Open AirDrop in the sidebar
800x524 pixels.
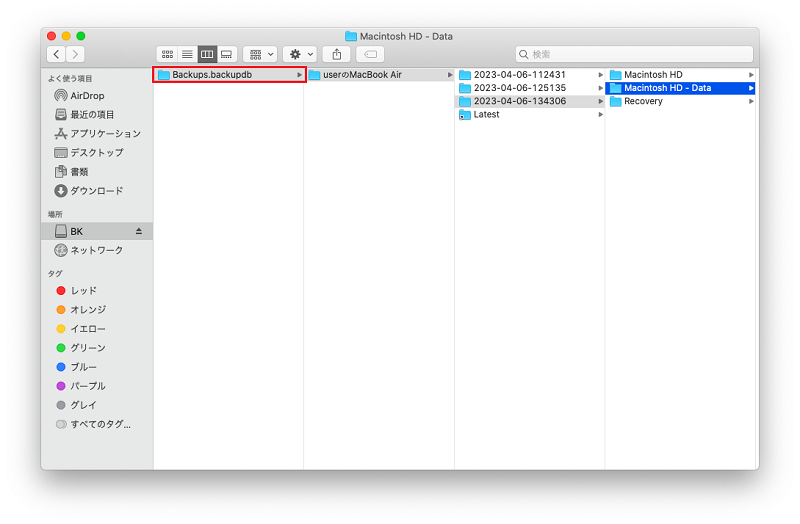coord(97,95)
